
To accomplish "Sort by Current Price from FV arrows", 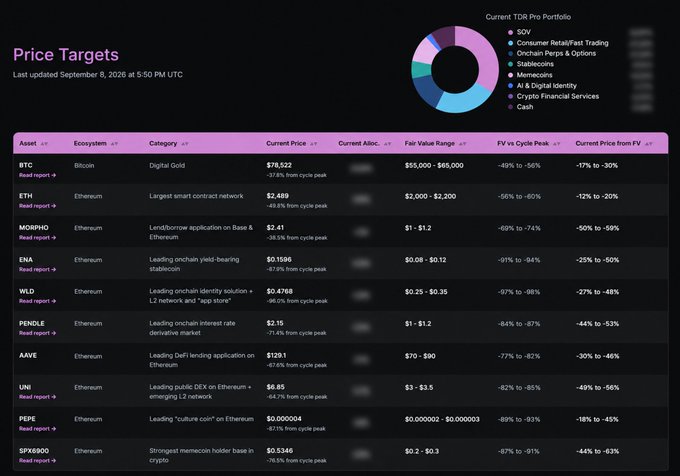I will pos(648,144).
